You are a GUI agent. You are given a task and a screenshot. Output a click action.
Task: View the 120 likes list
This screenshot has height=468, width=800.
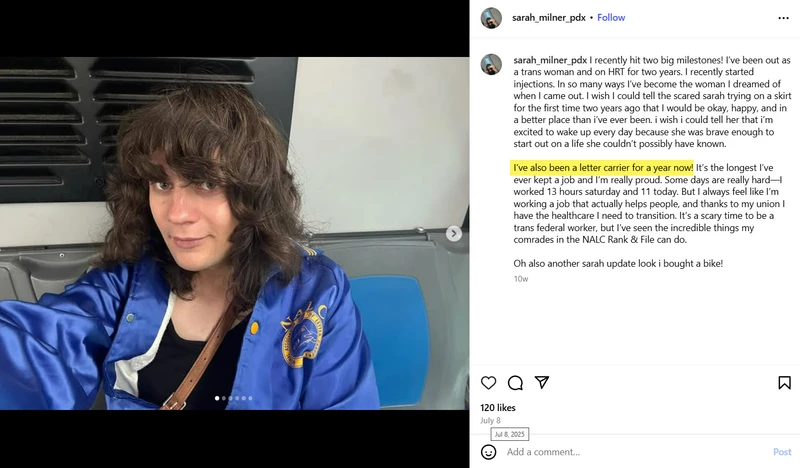coord(498,408)
